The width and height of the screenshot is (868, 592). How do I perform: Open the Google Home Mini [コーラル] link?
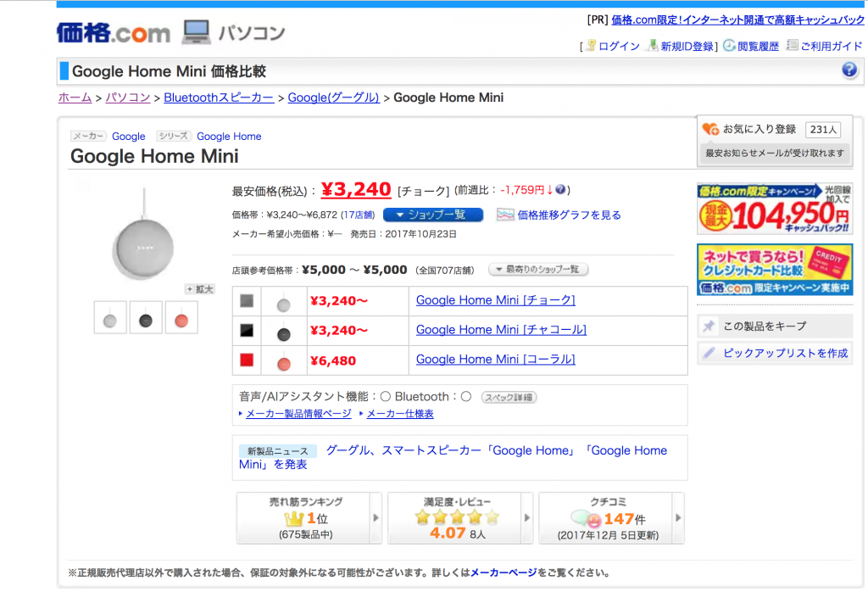coord(495,360)
